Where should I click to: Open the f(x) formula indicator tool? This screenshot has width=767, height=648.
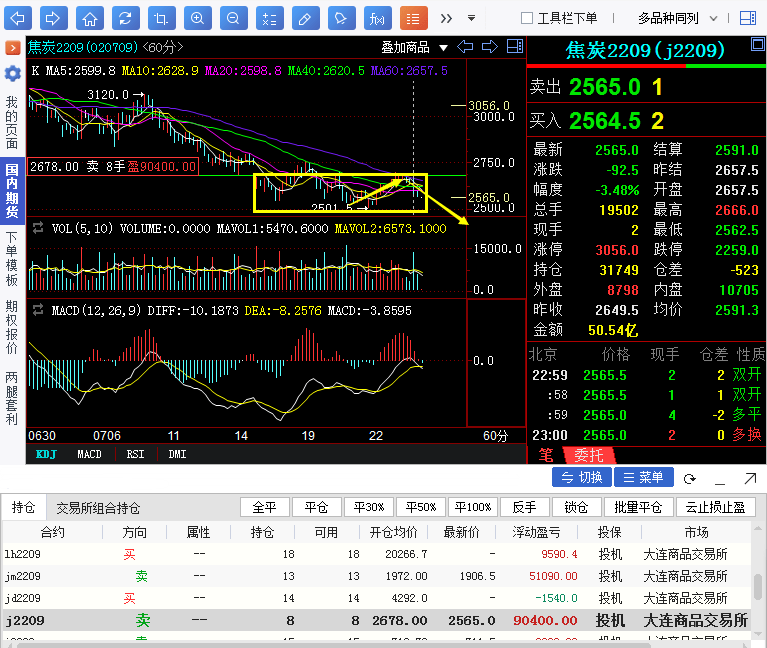(x=377, y=18)
